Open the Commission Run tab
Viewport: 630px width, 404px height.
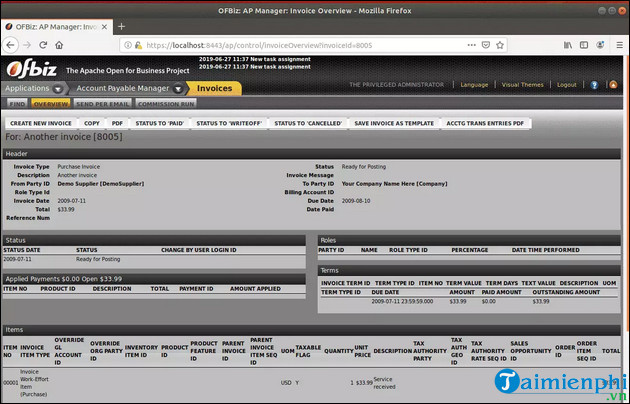click(167, 103)
